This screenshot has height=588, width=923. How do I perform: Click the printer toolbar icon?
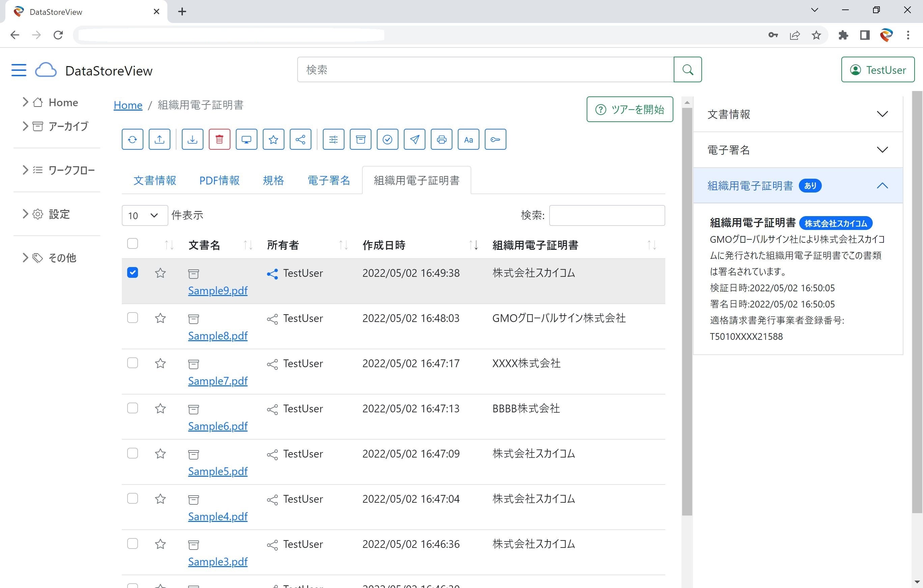[441, 140]
